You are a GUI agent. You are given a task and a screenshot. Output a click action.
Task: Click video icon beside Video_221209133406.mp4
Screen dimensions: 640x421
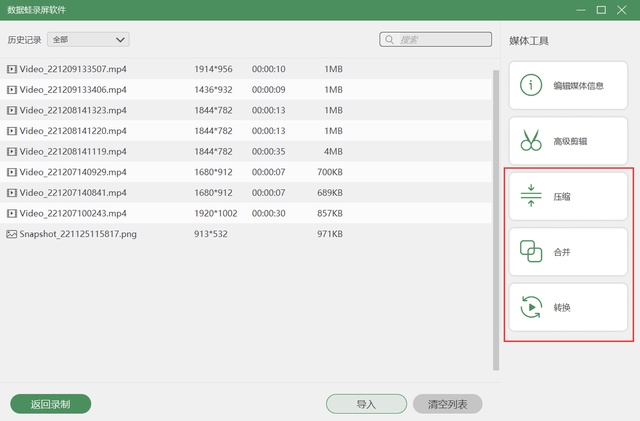tap(12, 89)
